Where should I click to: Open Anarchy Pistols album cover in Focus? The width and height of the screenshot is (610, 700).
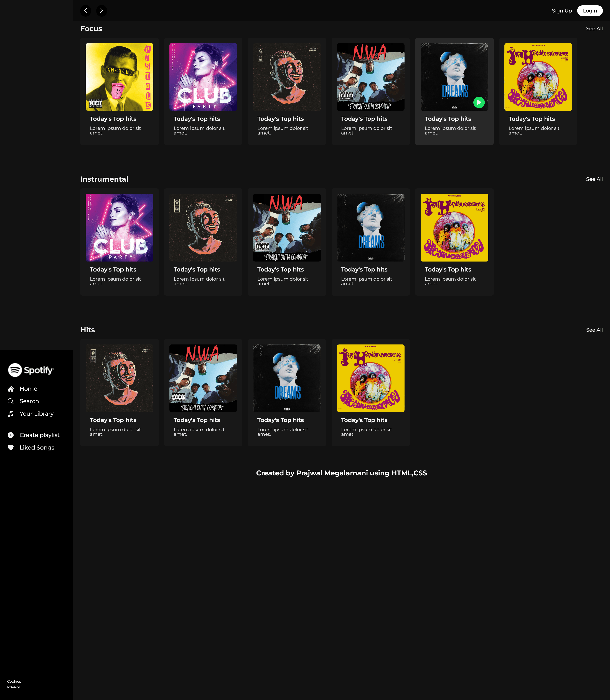[119, 77]
